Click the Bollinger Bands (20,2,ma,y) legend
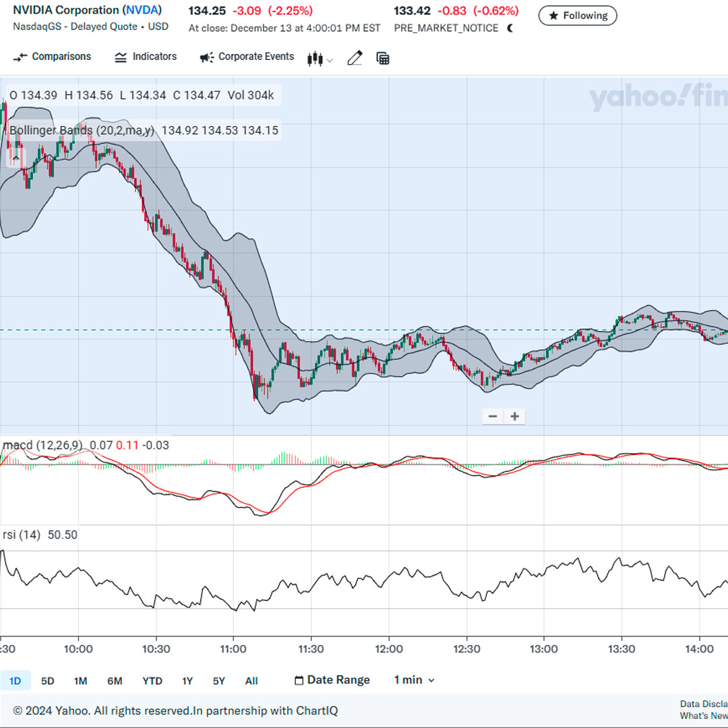Viewport: 728px width, 728px height. pyautogui.click(x=82, y=131)
